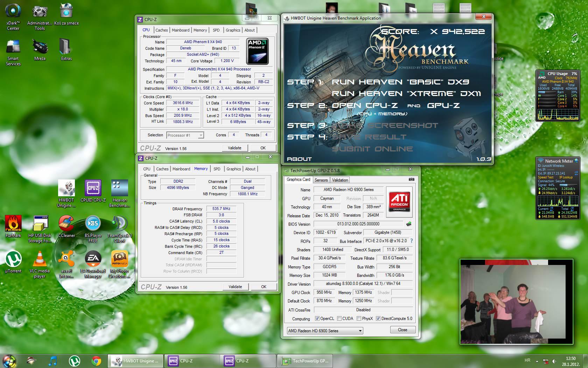Click RUN HEAVEN "BASIC" DX9
588x368 pixels.
pos(400,82)
